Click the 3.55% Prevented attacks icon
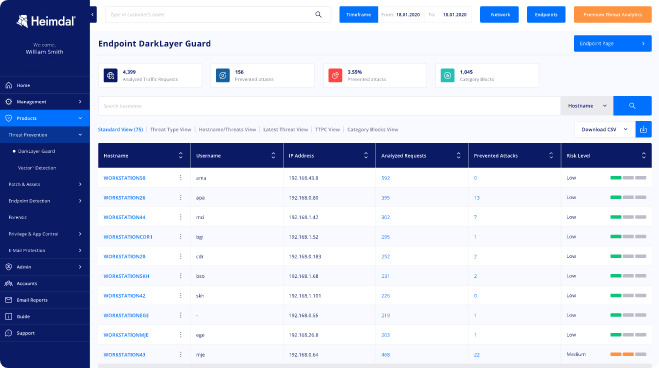This screenshot has width=659, height=368. pyautogui.click(x=335, y=76)
